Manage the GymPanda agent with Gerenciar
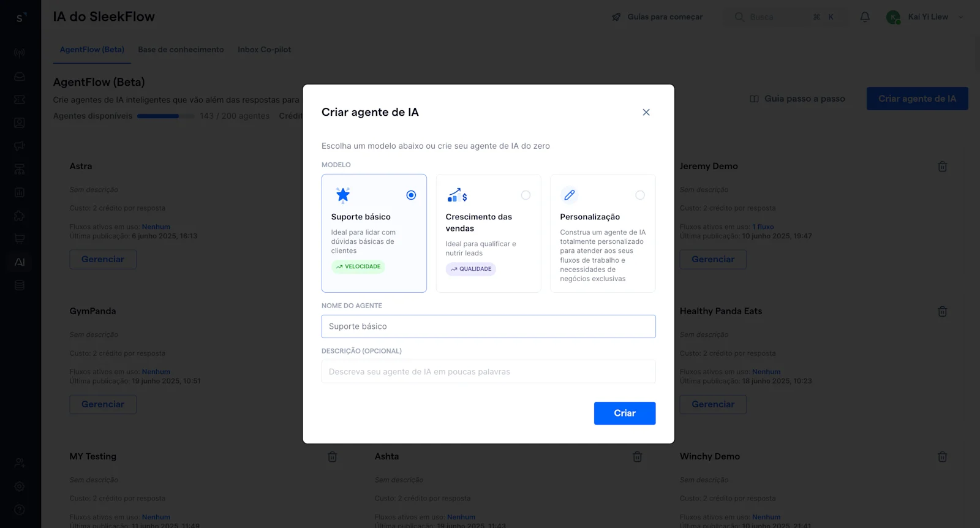Image resolution: width=980 pixels, height=528 pixels. point(103,404)
